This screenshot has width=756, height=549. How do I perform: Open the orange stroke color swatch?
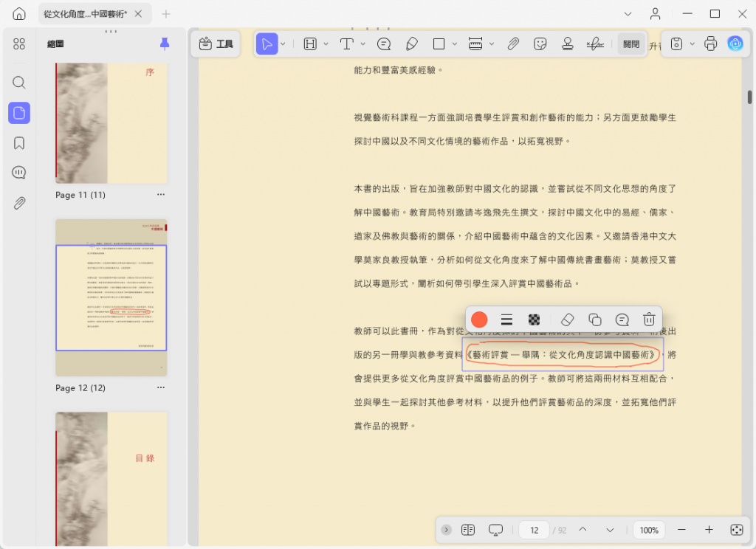479,320
